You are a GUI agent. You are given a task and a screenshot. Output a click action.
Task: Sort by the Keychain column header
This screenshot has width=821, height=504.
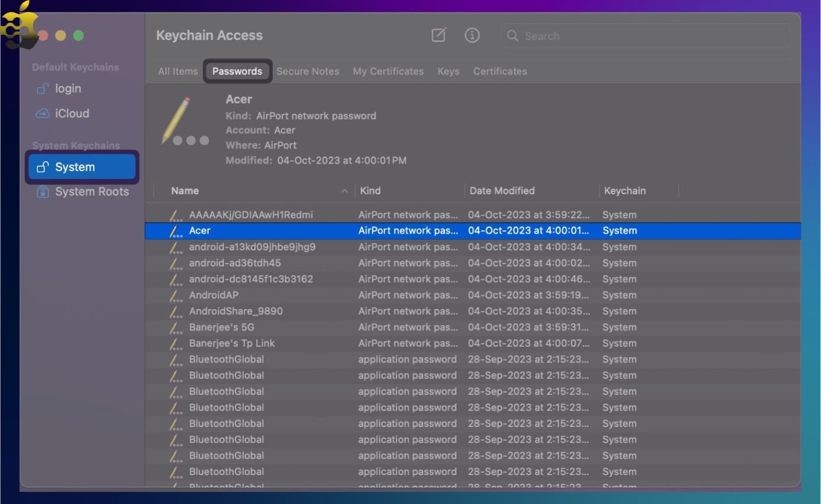625,191
